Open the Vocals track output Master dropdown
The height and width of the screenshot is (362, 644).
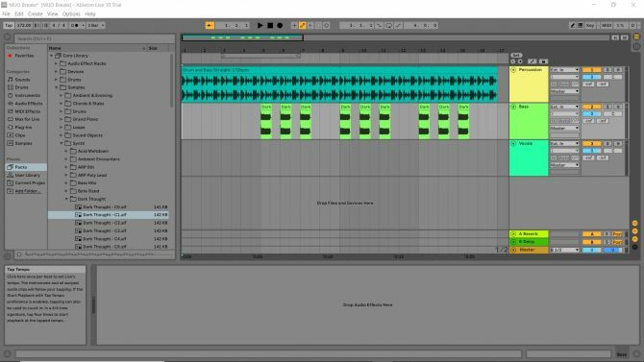click(564, 165)
